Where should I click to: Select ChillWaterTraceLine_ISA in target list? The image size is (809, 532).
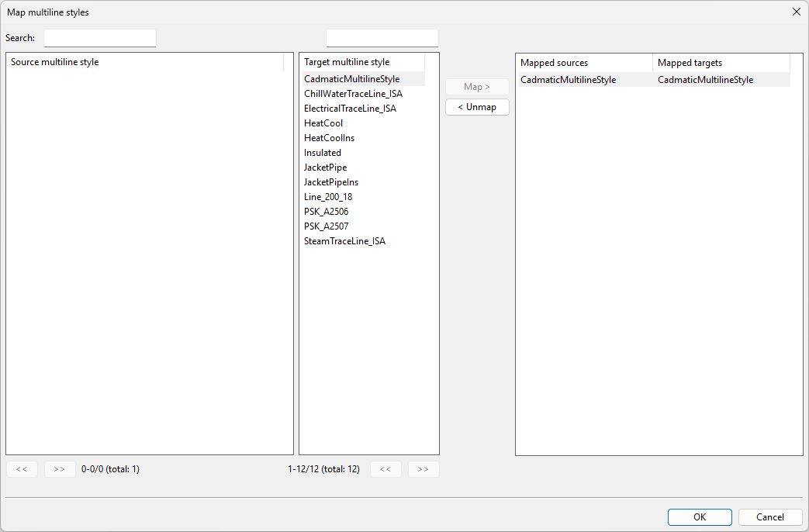tap(353, 94)
